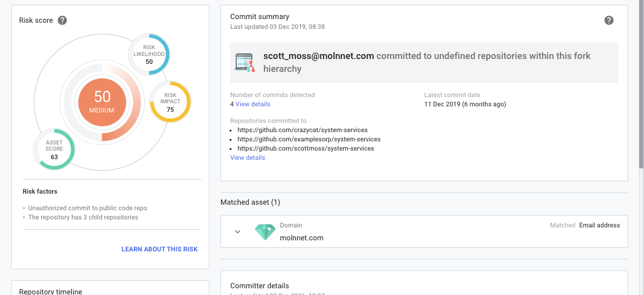This screenshot has width=644, height=295.
Task: Open View details under repositories list
Action: click(x=247, y=157)
